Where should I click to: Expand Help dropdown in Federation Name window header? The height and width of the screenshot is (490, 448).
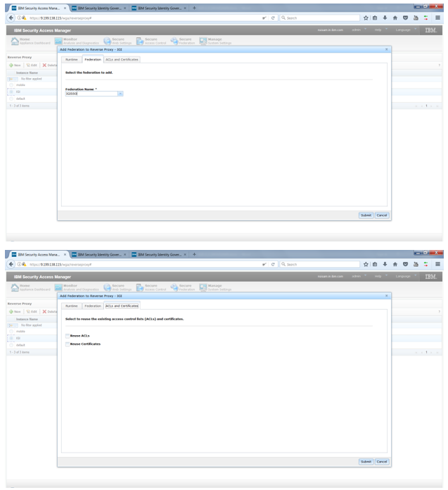pos(381,30)
